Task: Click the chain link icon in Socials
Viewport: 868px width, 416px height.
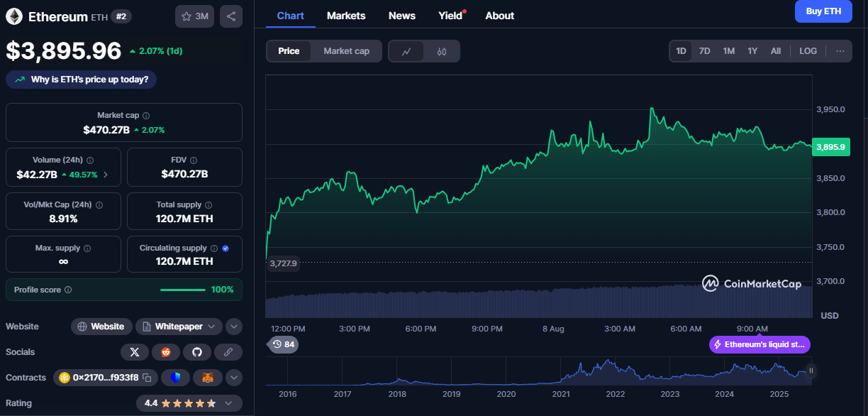Action: click(x=228, y=352)
